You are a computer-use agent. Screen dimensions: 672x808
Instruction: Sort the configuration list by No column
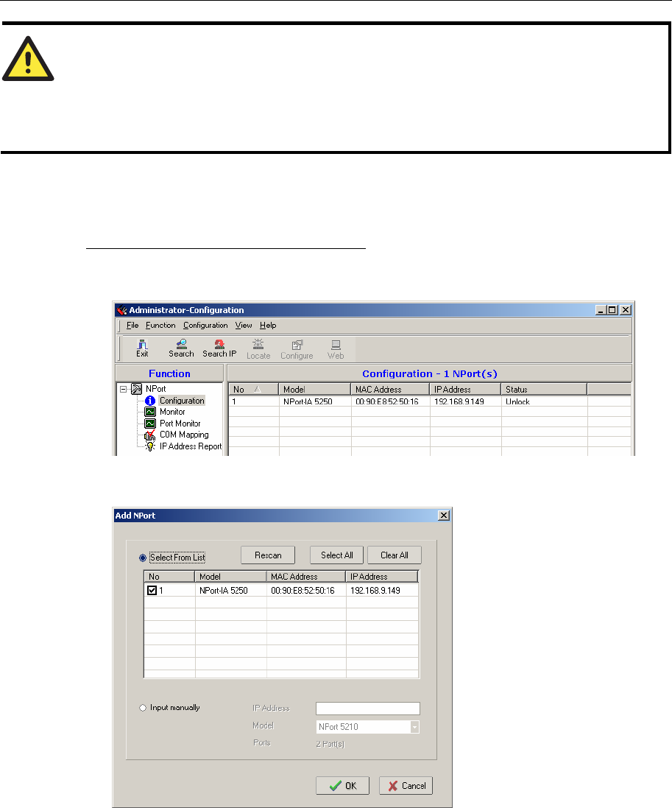click(x=253, y=389)
